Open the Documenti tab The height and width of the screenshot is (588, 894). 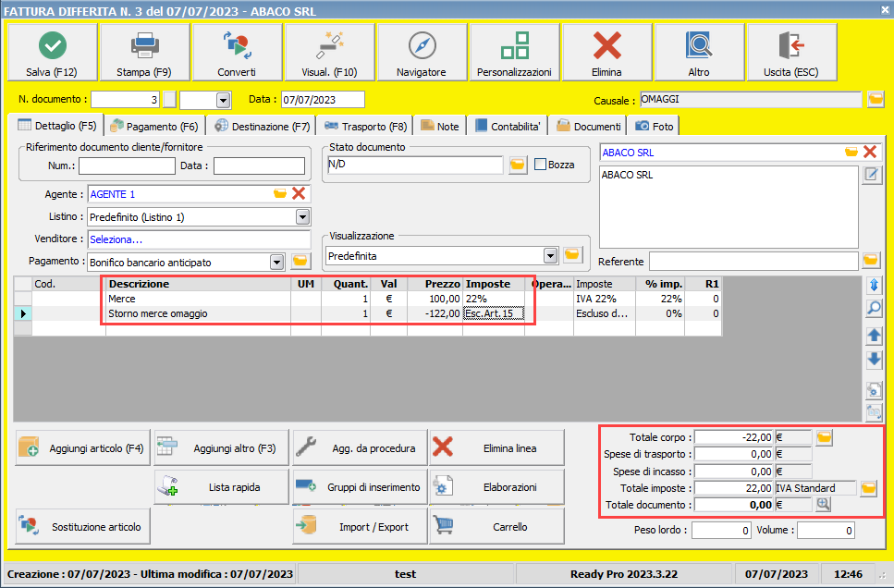pos(588,127)
